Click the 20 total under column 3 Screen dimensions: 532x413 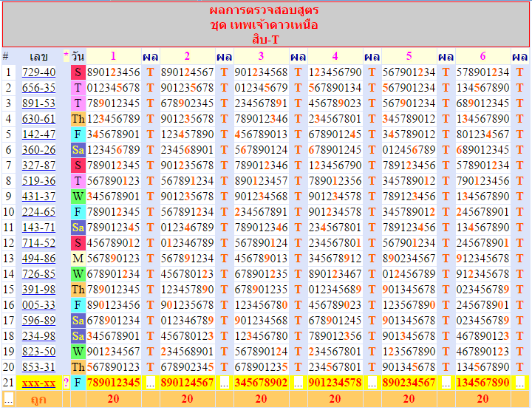(x=262, y=399)
